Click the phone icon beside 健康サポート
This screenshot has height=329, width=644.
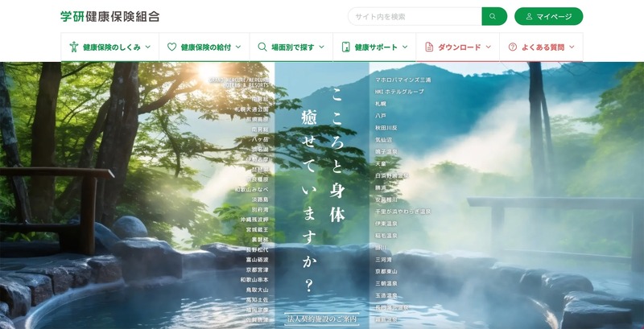coord(346,47)
